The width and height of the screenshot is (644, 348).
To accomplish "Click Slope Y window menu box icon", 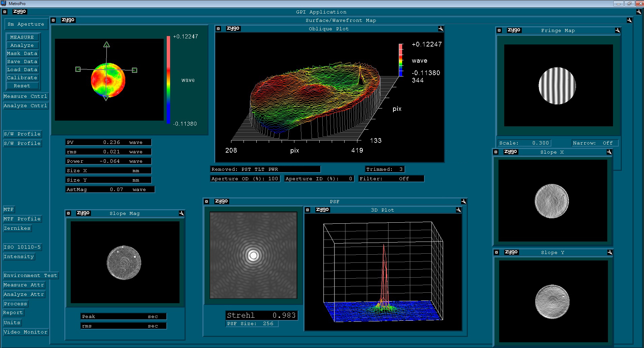I will coord(496,252).
